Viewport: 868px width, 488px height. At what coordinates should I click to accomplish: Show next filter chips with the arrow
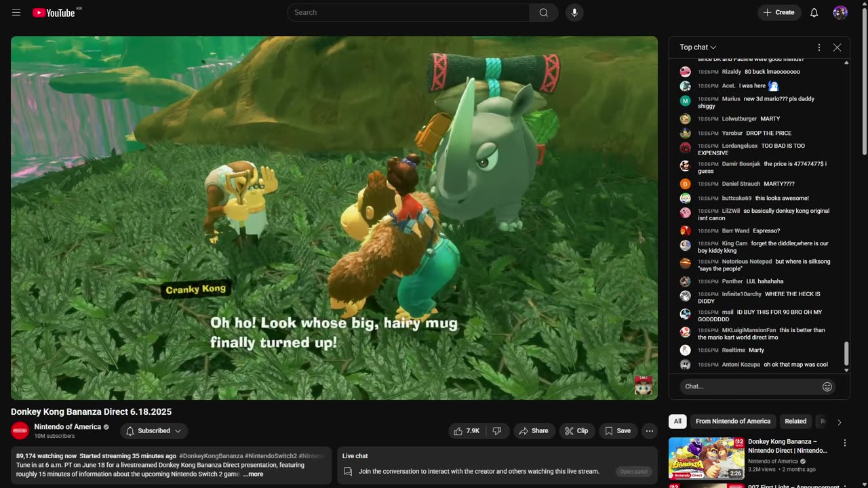[x=839, y=422]
